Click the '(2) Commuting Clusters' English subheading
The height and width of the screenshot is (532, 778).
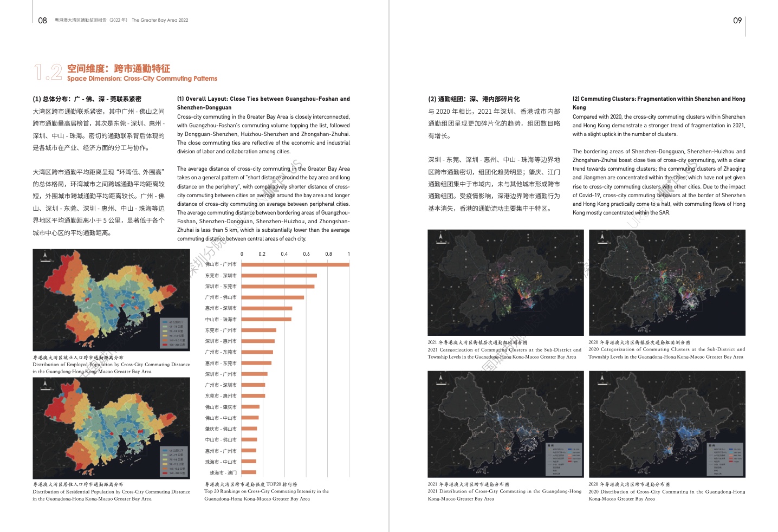click(658, 99)
